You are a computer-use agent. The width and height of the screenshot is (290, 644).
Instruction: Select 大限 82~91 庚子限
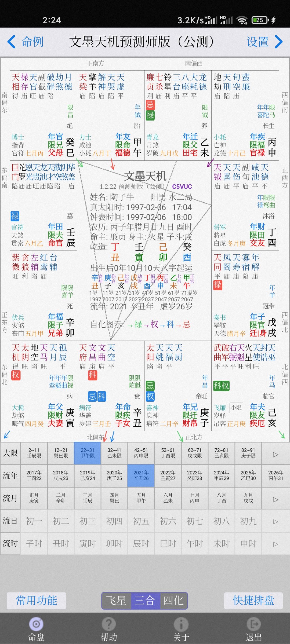pyautogui.click(x=248, y=453)
